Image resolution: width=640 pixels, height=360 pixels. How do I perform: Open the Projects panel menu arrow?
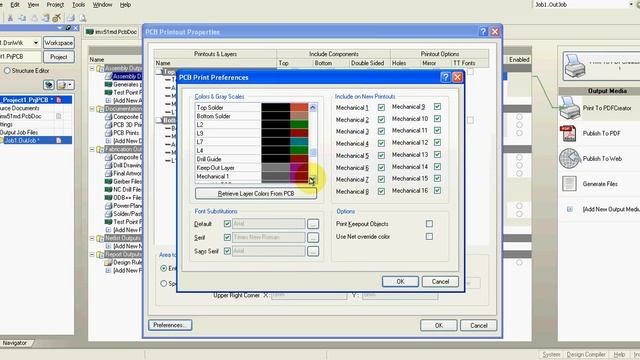pos(60,28)
